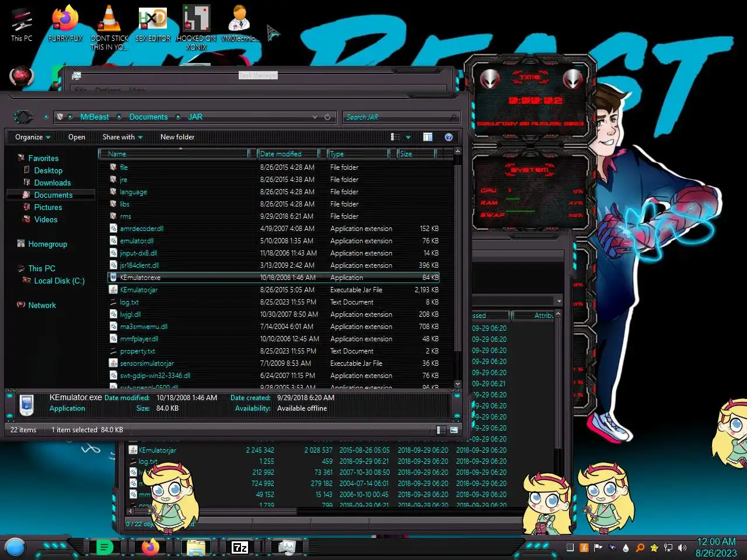The image size is (747, 560).
Task: Select Documents in navigation pane
Action: 53,195
